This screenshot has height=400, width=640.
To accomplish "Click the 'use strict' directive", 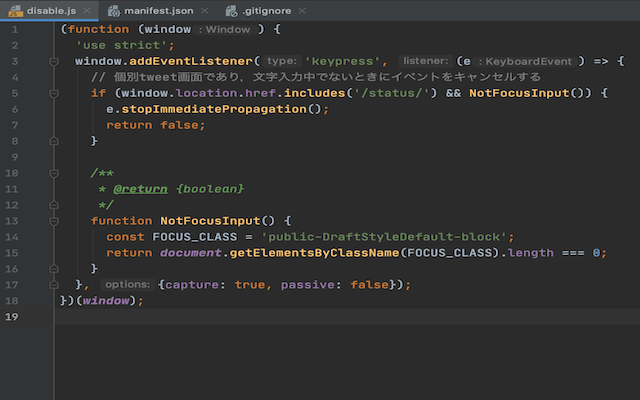I will coord(121,45).
